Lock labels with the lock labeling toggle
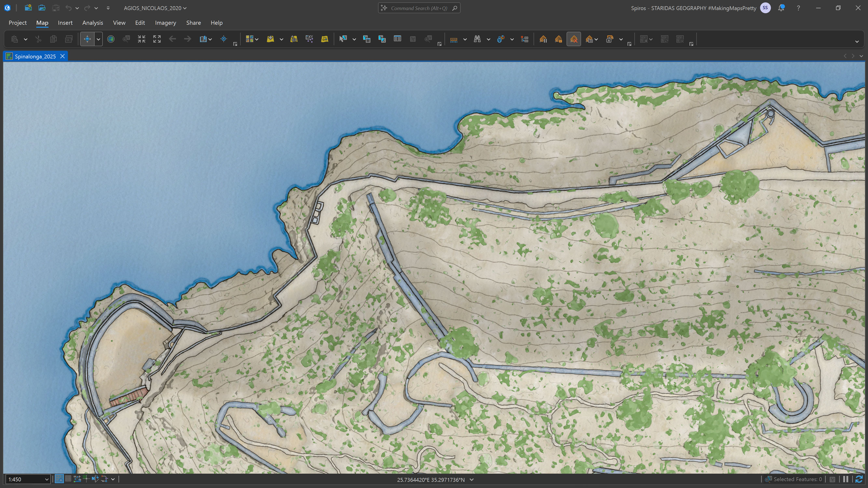This screenshot has height=488, width=868. (559, 39)
